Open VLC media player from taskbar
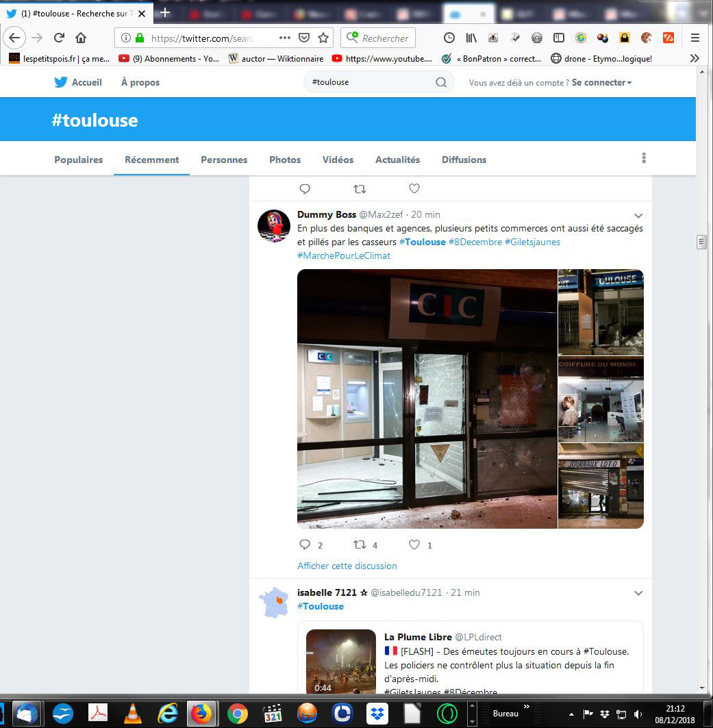The image size is (713, 728). pos(132,714)
